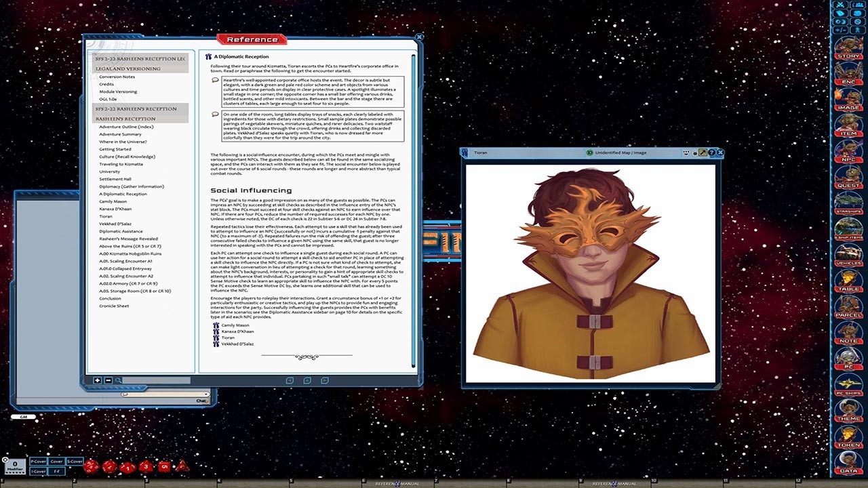This screenshot has width=868, height=488.
Task: Toggle the S-Cover modifier button
Action: [x=75, y=462]
